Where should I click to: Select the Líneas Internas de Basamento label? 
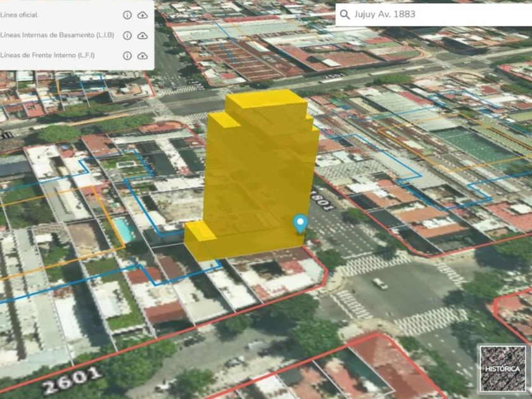[57, 35]
